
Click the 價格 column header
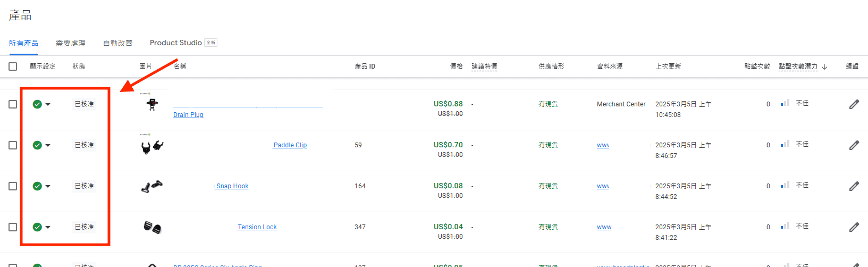(x=456, y=66)
